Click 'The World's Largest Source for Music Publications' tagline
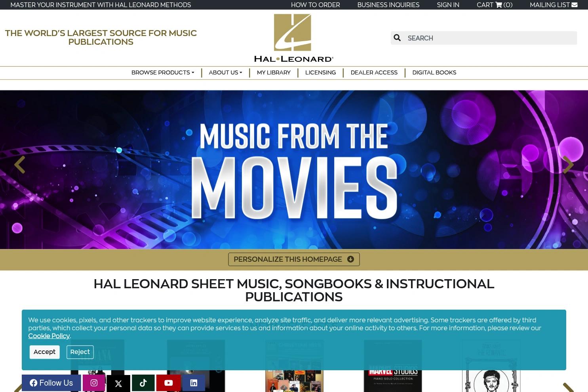The image size is (588, 392). tap(101, 38)
